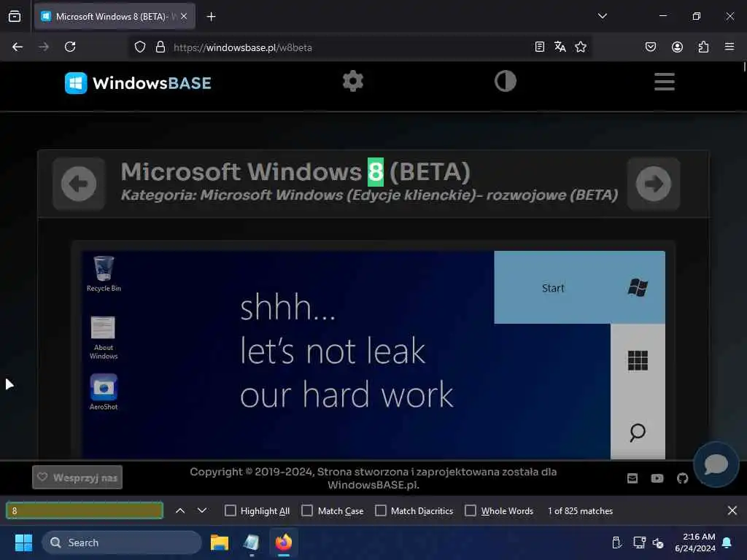Go back to the previous page
This screenshot has width=747, height=560.
[18, 47]
